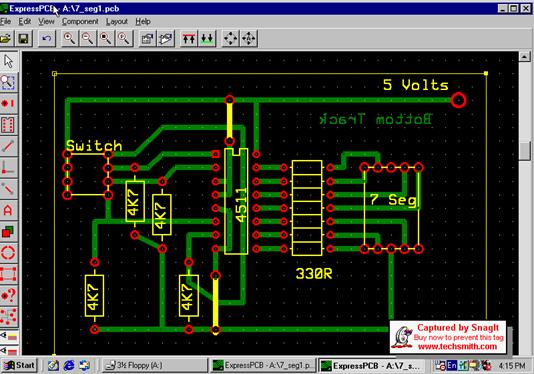Select the '330R' resistor array label
Screen dimensions: 534x374
pos(314,274)
